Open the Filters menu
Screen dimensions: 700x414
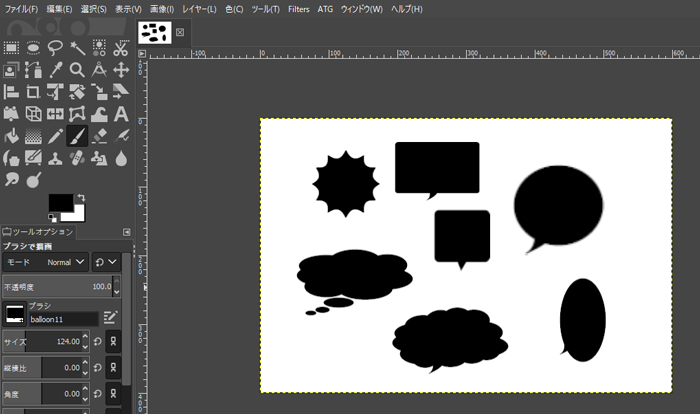(298, 9)
